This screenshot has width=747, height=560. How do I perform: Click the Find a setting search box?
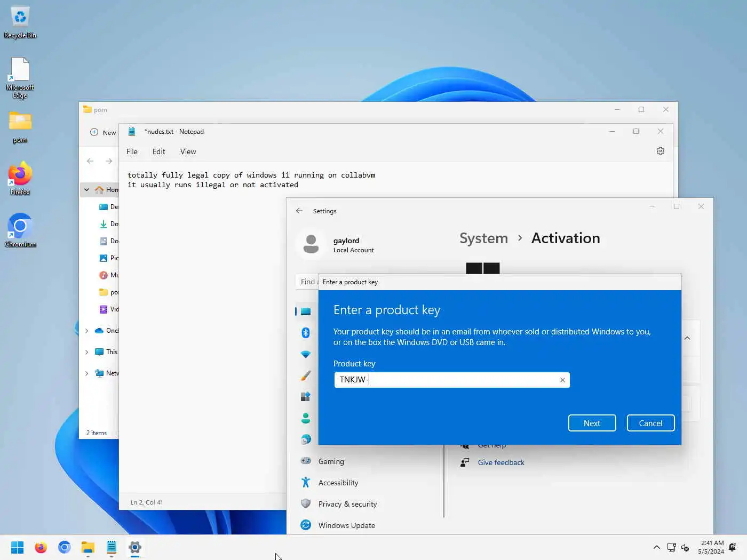click(x=307, y=282)
